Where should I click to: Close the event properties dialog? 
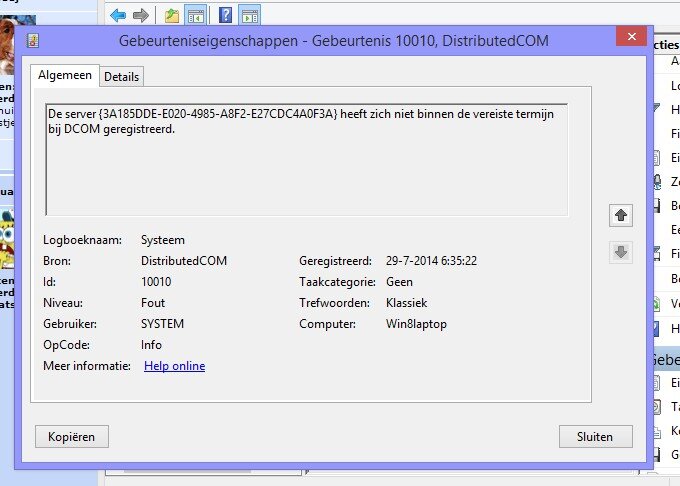click(x=631, y=37)
